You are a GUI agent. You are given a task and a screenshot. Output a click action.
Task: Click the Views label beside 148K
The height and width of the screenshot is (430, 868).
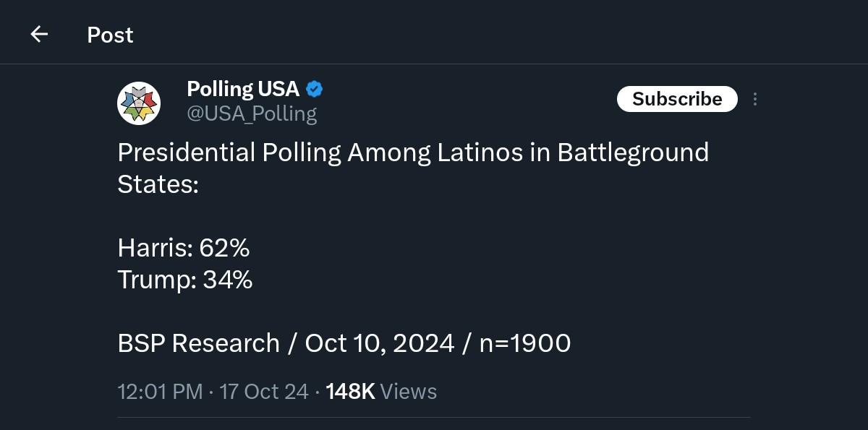point(409,392)
